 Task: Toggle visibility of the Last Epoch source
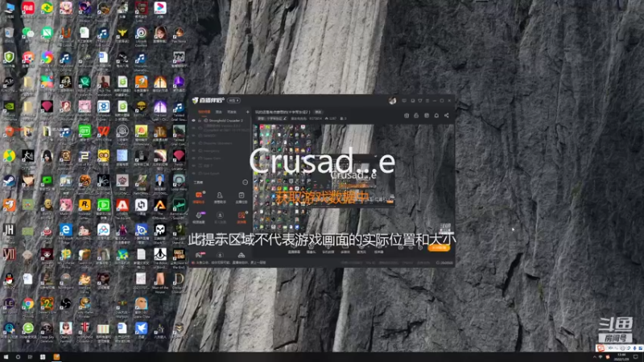click(x=193, y=173)
